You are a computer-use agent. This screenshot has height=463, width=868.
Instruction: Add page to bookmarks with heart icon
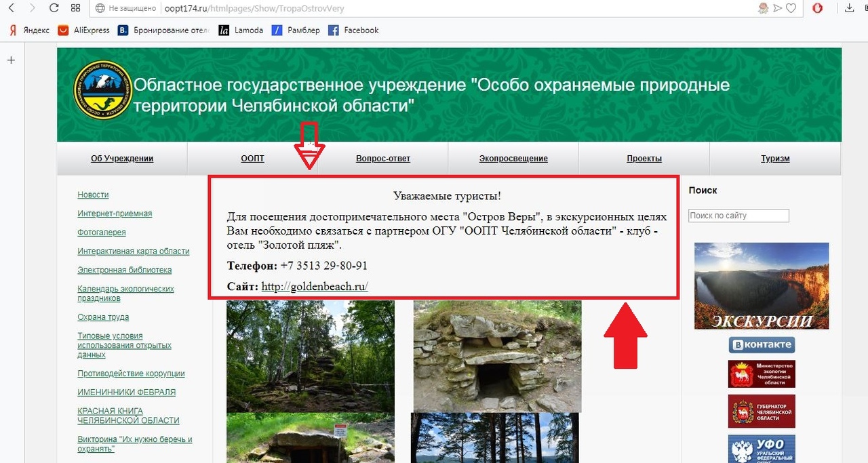click(x=791, y=8)
